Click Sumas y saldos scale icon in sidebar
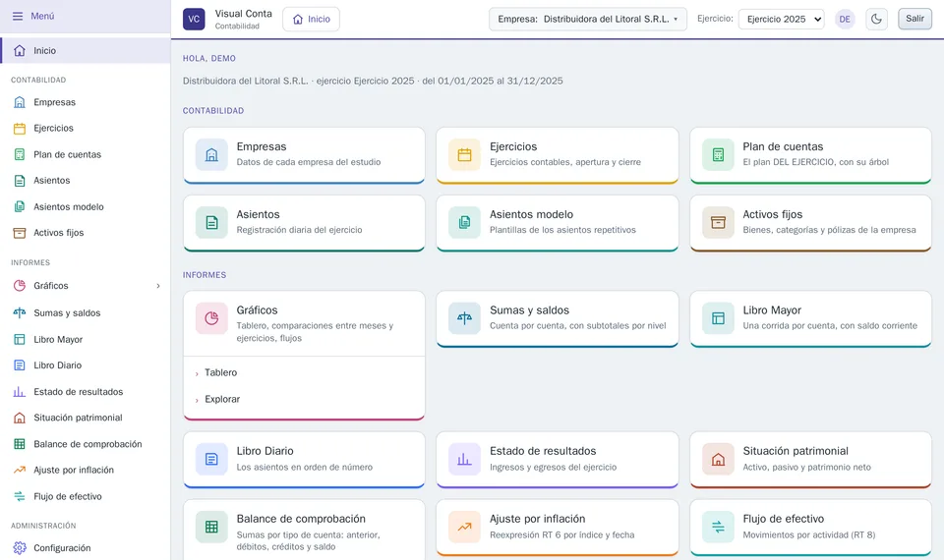 coord(20,312)
